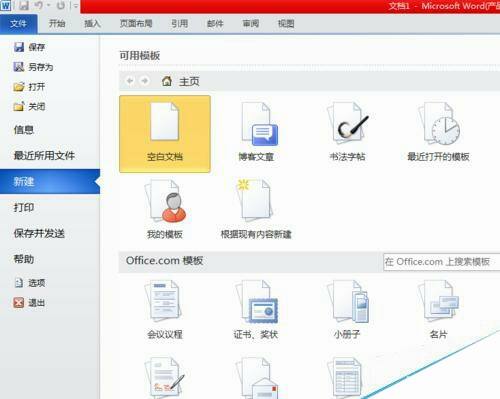Click 另存为 save as in sidebar
Image resolution: width=500 pixels, height=399 pixels.
click(33, 67)
